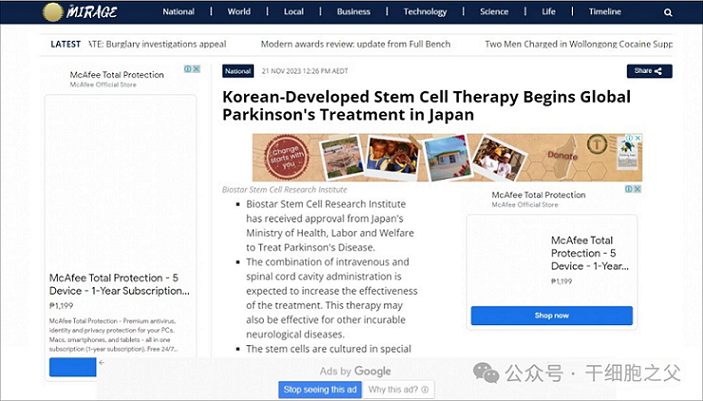Click the info icon beside Why this ad
The width and height of the screenshot is (703, 401).
(425, 389)
